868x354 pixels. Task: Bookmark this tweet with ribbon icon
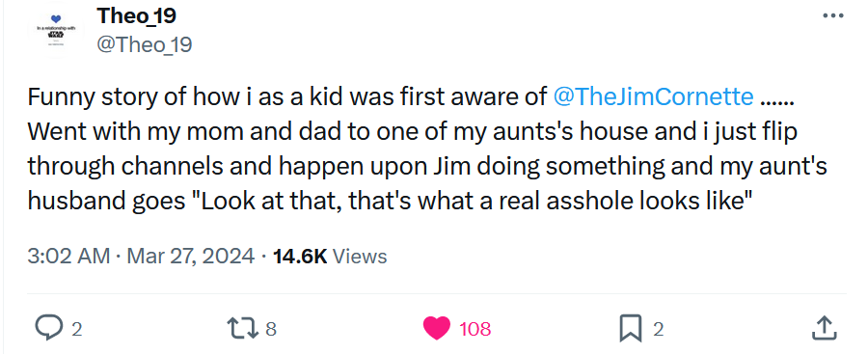631,329
